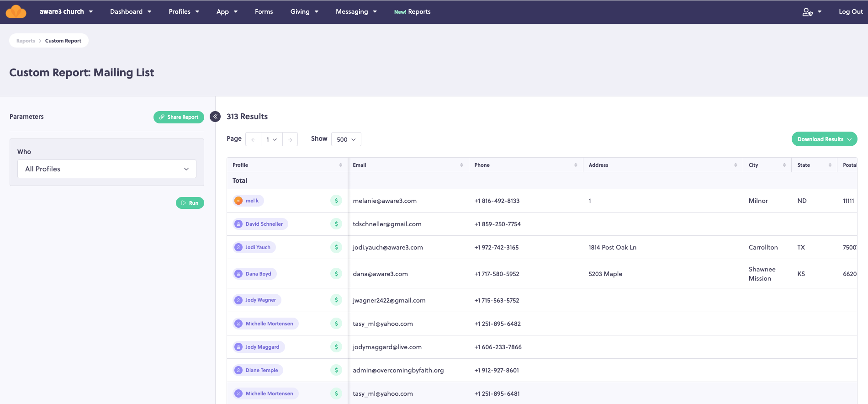Open the Profiles menu
Viewport: 868px width, 404px height.
[x=184, y=11]
